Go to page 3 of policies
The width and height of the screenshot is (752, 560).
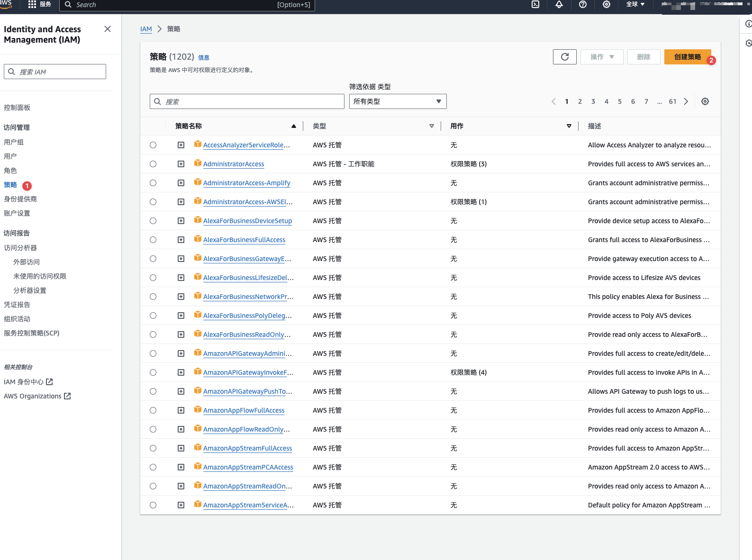tap(593, 101)
